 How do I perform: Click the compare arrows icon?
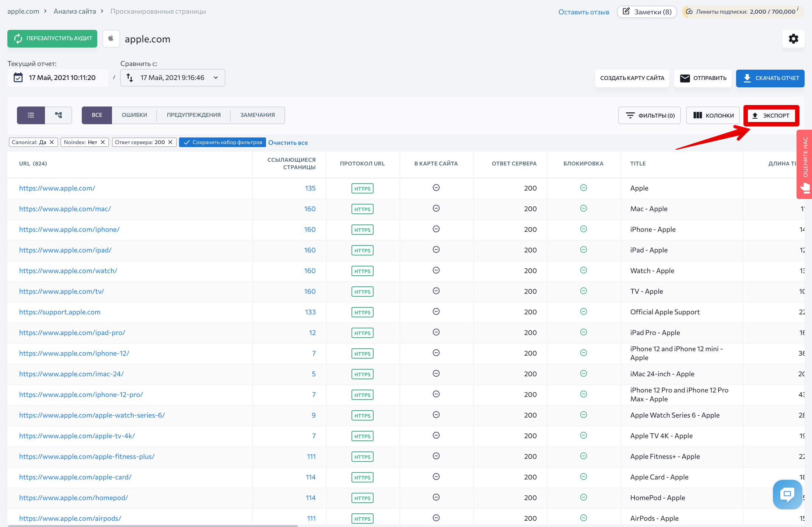[130, 78]
